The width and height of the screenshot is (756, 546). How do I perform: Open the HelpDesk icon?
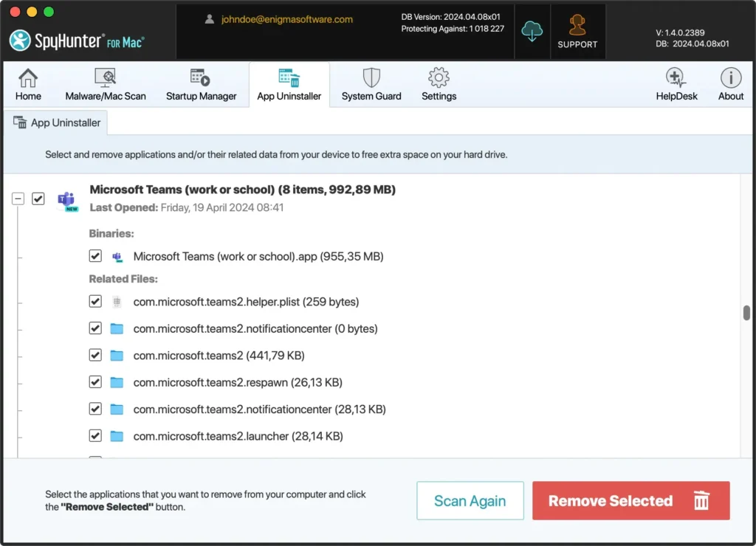click(676, 77)
